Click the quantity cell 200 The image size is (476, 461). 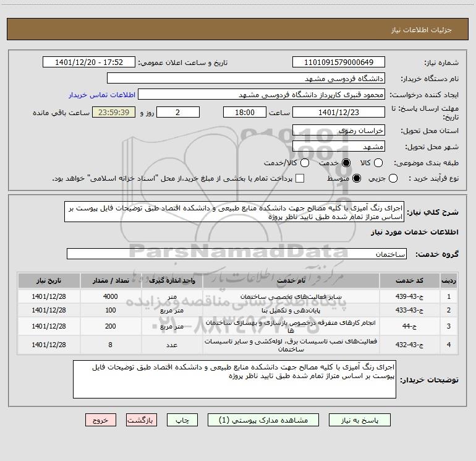pos(111,326)
